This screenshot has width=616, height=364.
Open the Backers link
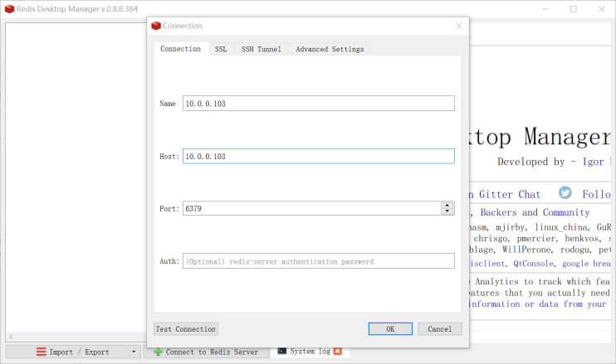click(499, 212)
